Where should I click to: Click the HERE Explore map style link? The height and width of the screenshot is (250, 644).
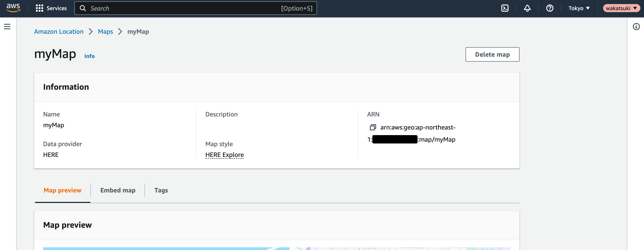click(x=224, y=155)
